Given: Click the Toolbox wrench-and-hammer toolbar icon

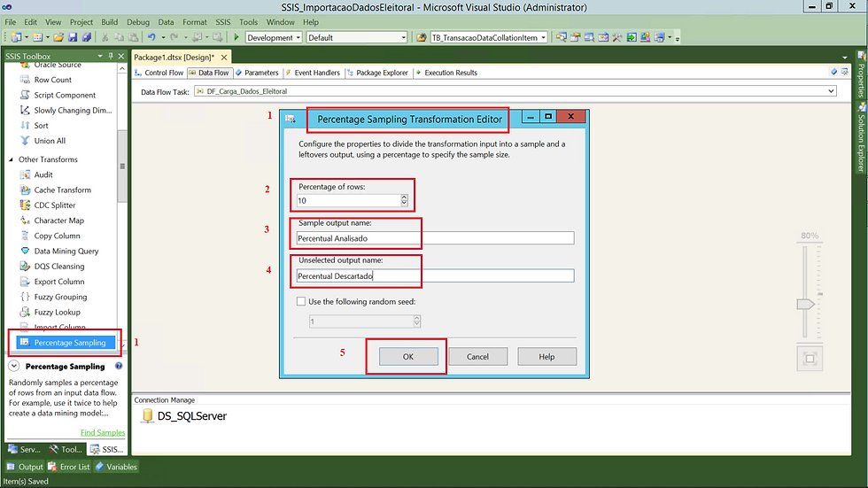Looking at the screenshot, I should pos(617,37).
